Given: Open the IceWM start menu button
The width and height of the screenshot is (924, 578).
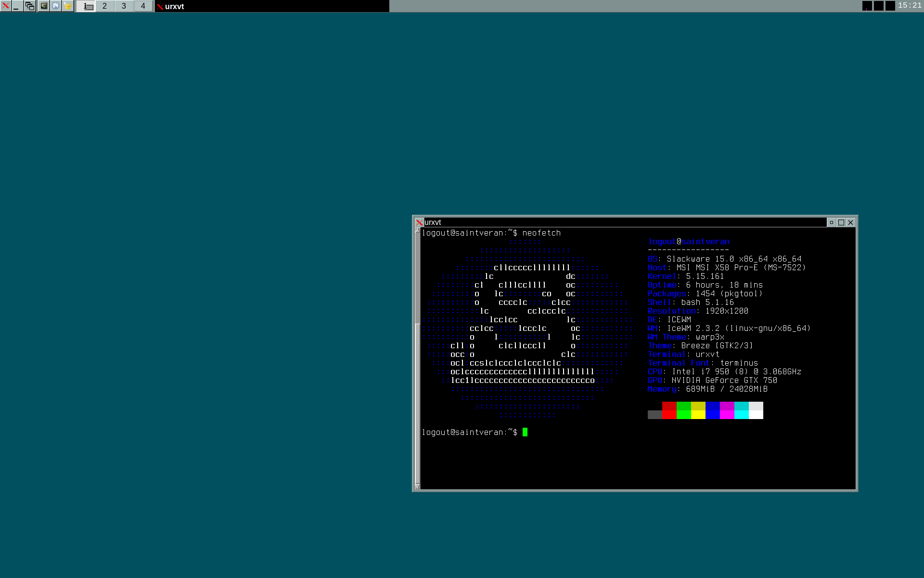Looking at the screenshot, I should coord(6,6).
